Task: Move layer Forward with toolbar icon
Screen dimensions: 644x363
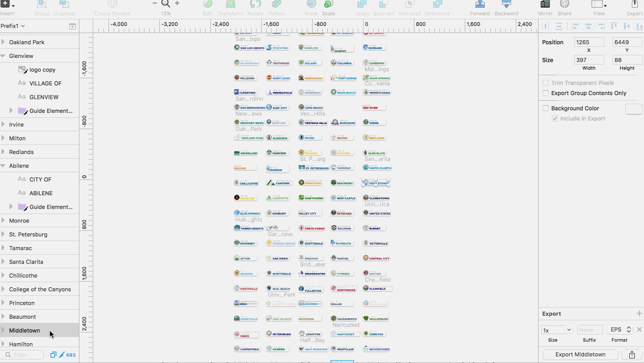Action: point(480,4)
